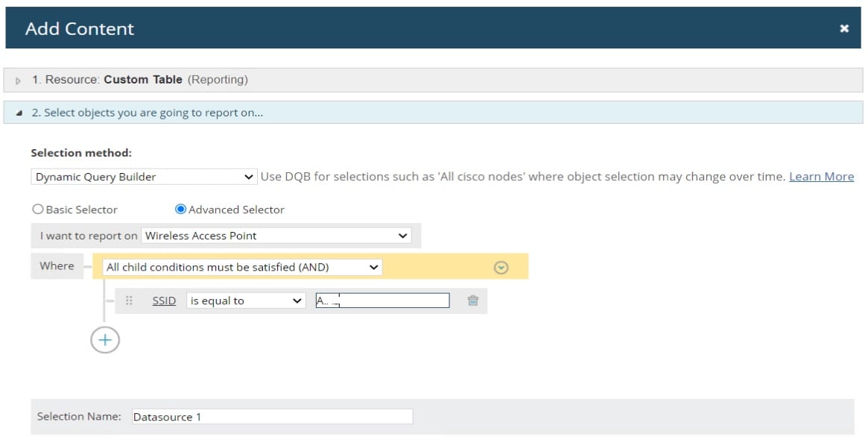This screenshot has height=443, width=868.
Task: Select the Advanced Selector radio button
Action: pyautogui.click(x=180, y=210)
